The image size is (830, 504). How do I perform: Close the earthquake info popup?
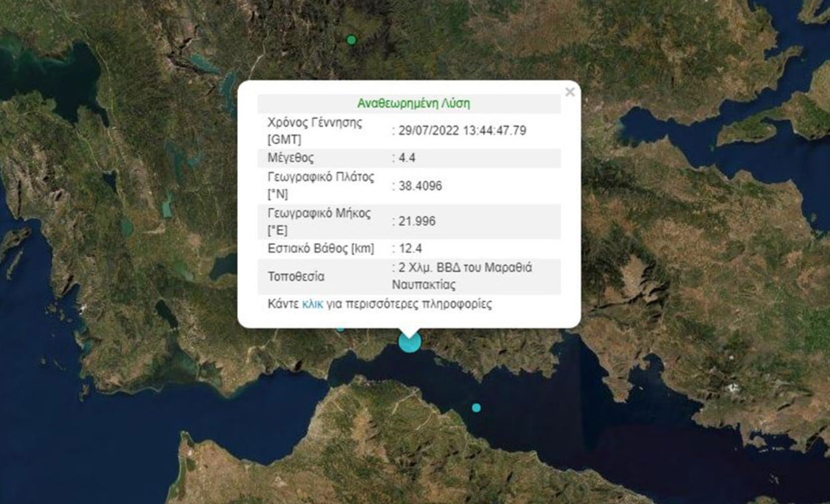[x=570, y=93]
